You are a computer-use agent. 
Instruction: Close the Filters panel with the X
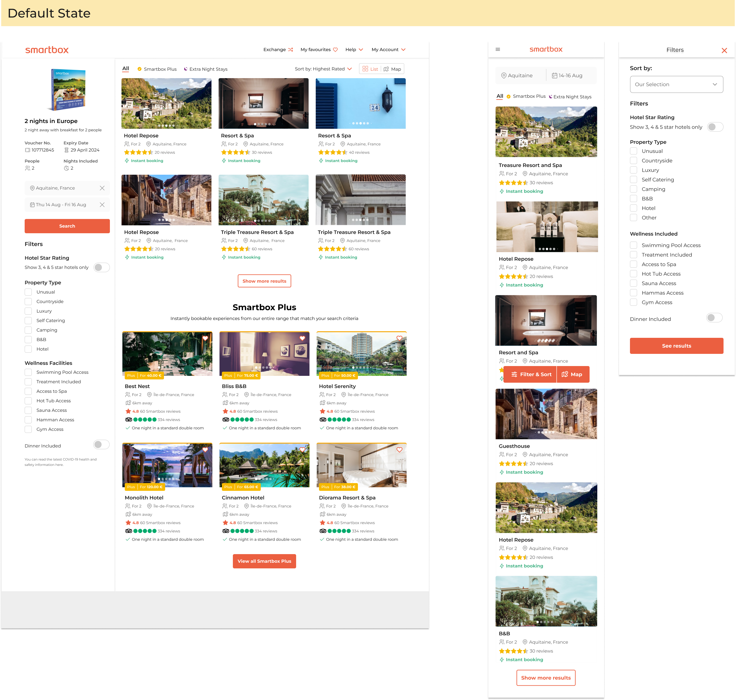click(x=724, y=51)
